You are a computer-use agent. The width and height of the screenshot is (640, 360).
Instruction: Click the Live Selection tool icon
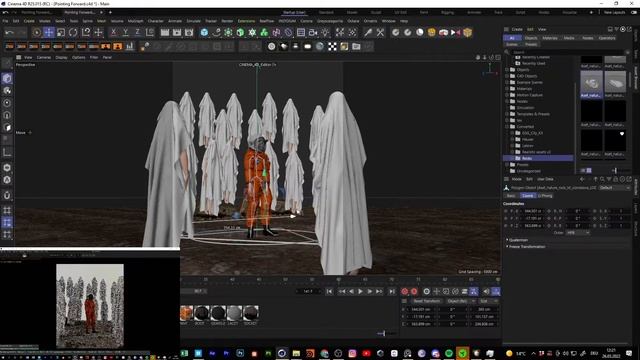click(x=36, y=32)
